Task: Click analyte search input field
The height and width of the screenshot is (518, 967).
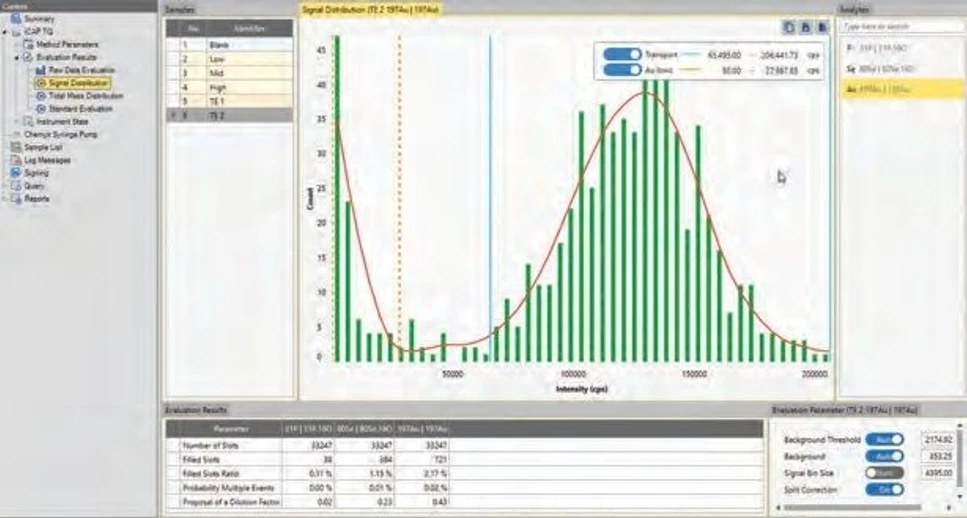Action: pyautogui.click(x=900, y=27)
